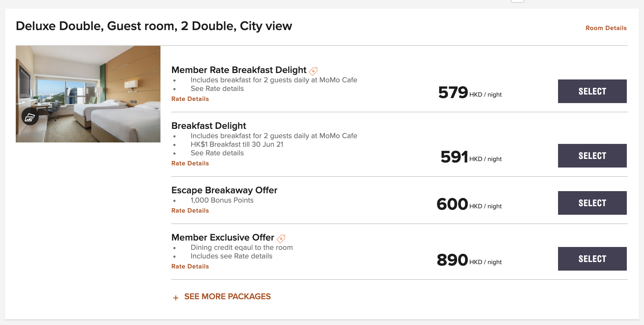Image resolution: width=644 pixels, height=325 pixels.
Task: Click member tag icon beside Member Rate Breakfast Delight
Action: [313, 71]
